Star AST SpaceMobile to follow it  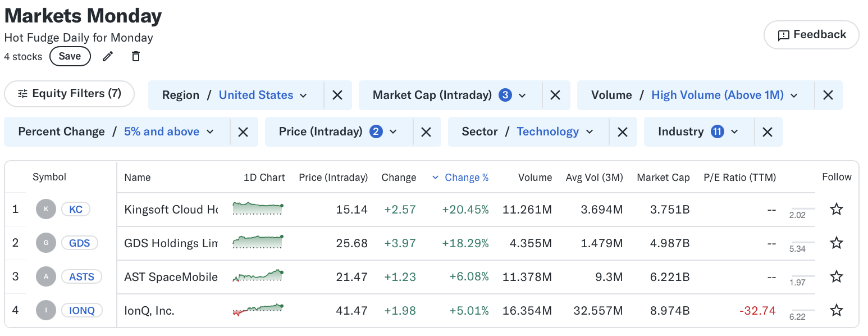click(836, 276)
